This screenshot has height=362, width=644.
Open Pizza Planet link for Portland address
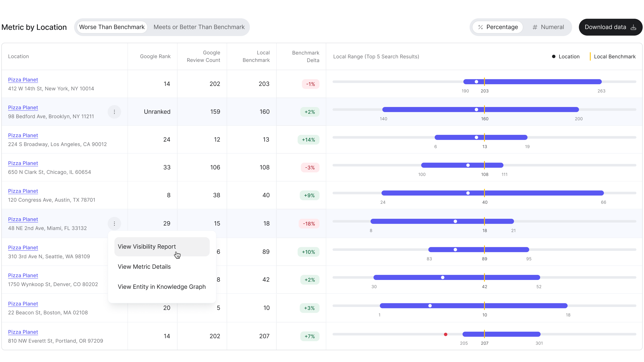(x=23, y=332)
